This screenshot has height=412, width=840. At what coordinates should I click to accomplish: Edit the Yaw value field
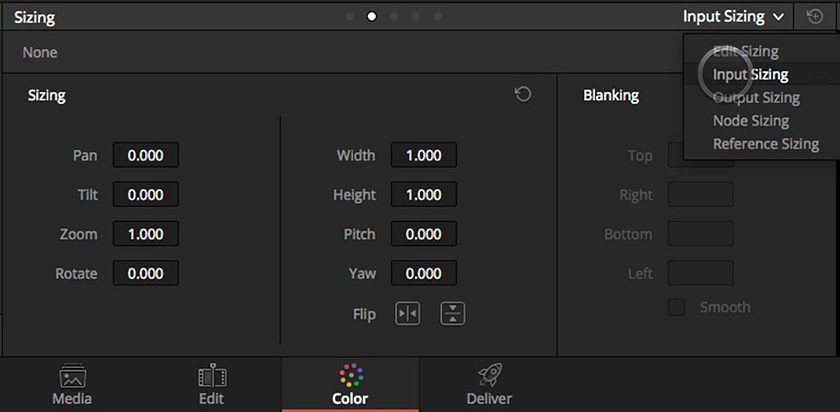coord(424,273)
